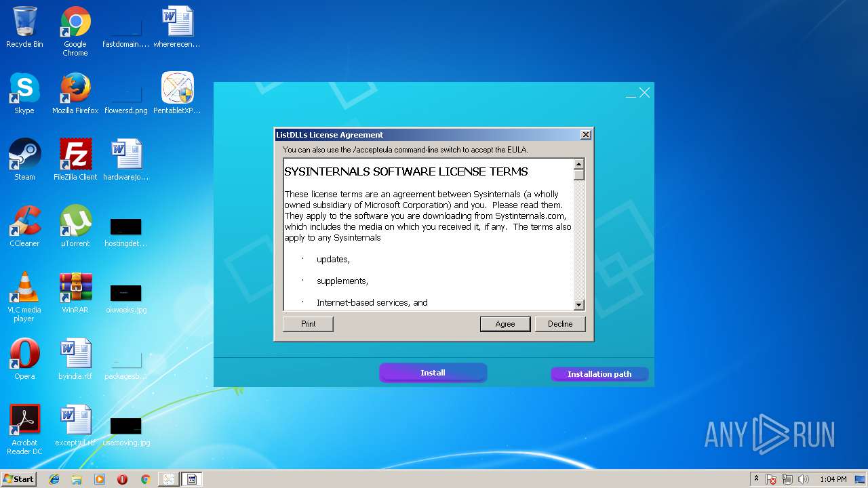868x488 pixels.
Task: Open the Steam desktop shortcut
Action: (x=24, y=160)
